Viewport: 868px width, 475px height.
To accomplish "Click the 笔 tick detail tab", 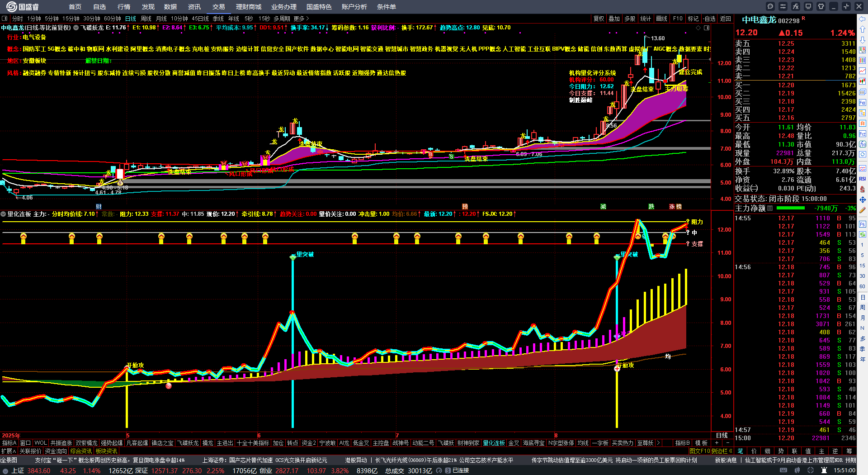I will pos(741,451).
